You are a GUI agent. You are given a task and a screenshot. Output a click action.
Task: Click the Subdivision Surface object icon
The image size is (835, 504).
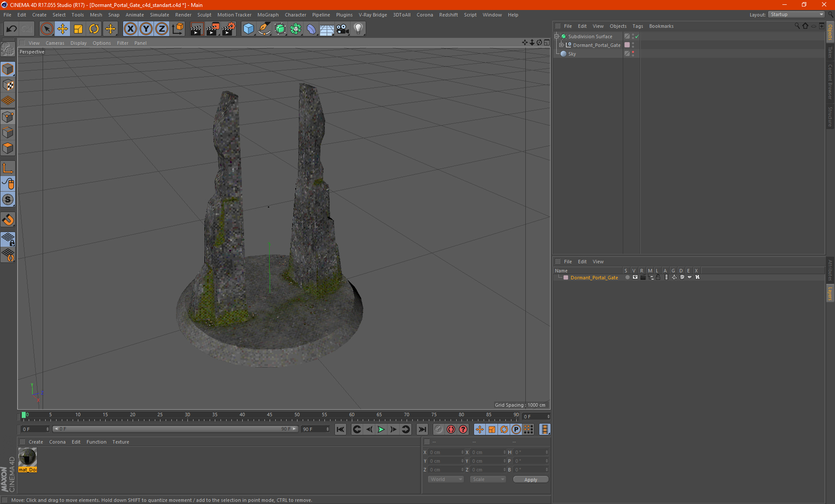click(x=564, y=36)
